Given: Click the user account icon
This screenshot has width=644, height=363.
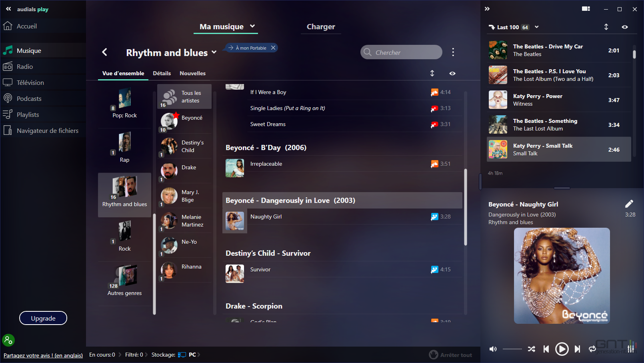Looking at the screenshot, I should [8, 340].
